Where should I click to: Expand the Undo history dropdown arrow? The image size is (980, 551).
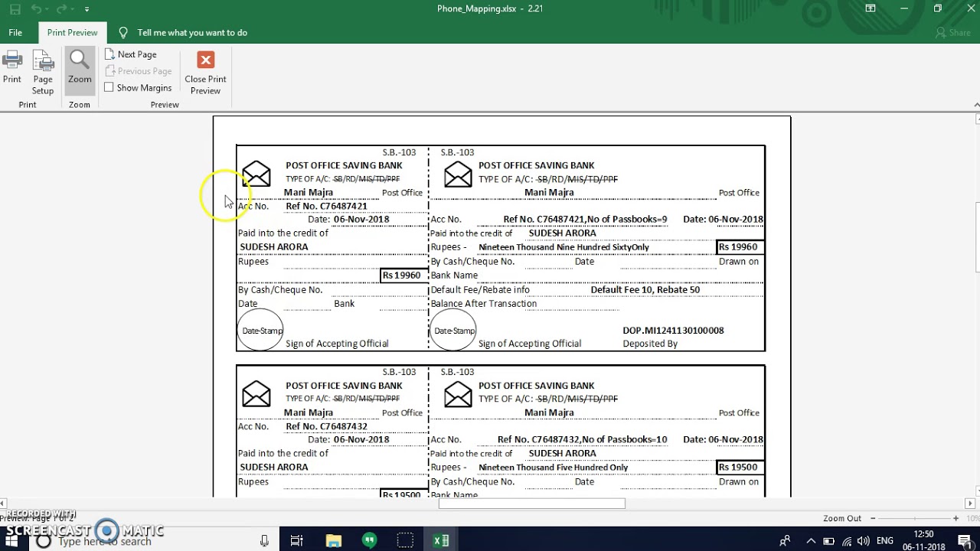(47, 9)
